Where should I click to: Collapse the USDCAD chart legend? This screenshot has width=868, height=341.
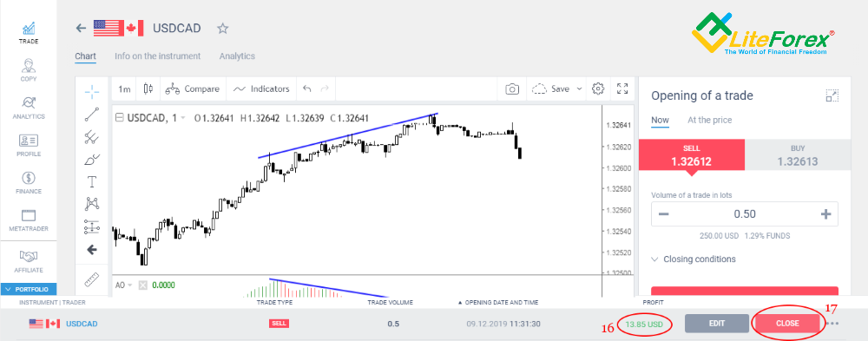pyautogui.click(x=119, y=117)
